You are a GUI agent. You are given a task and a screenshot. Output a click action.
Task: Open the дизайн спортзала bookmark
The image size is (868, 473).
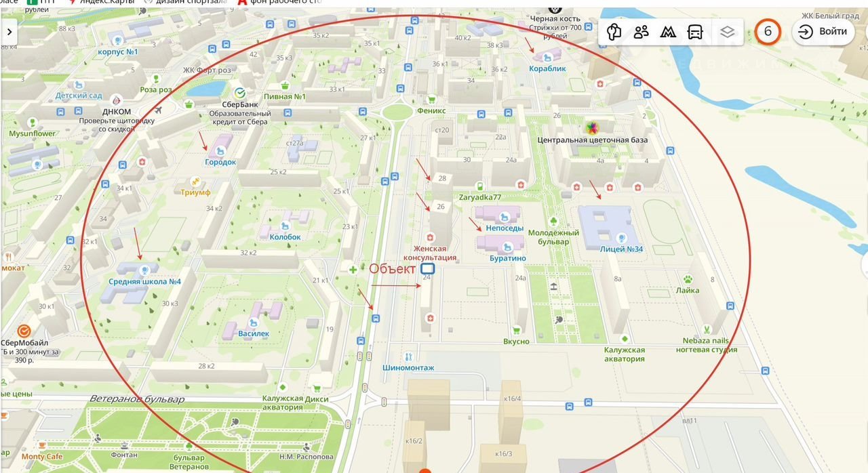[190, 2]
